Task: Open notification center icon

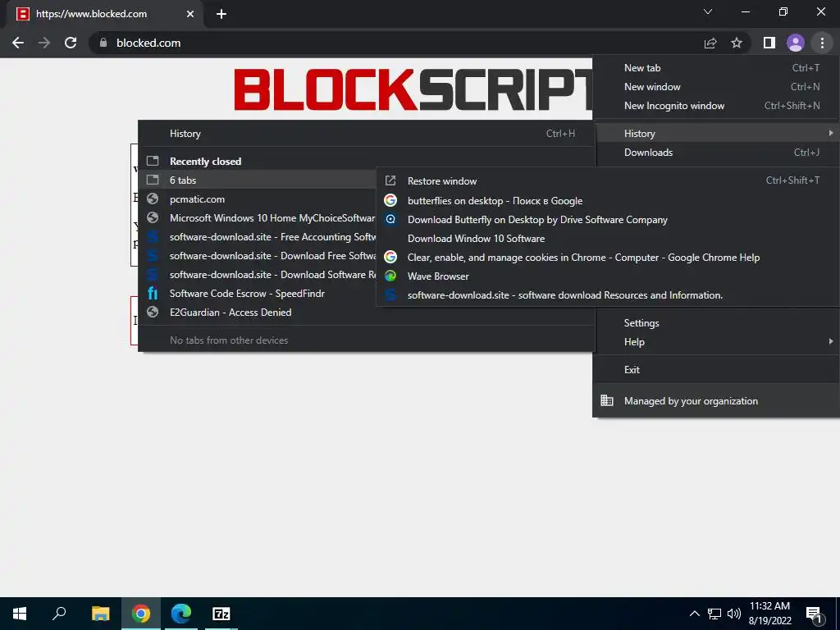Action: tap(815, 614)
